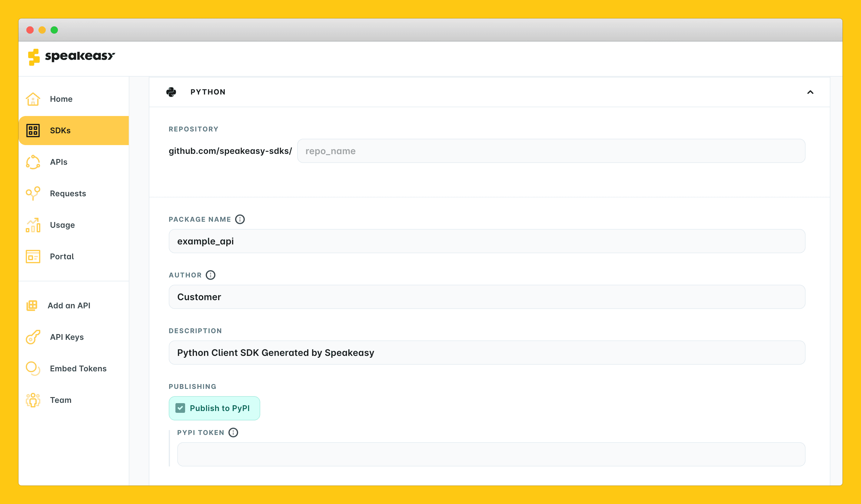Click the Home house icon
This screenshot has width=861, height=504.
(33, 99)
